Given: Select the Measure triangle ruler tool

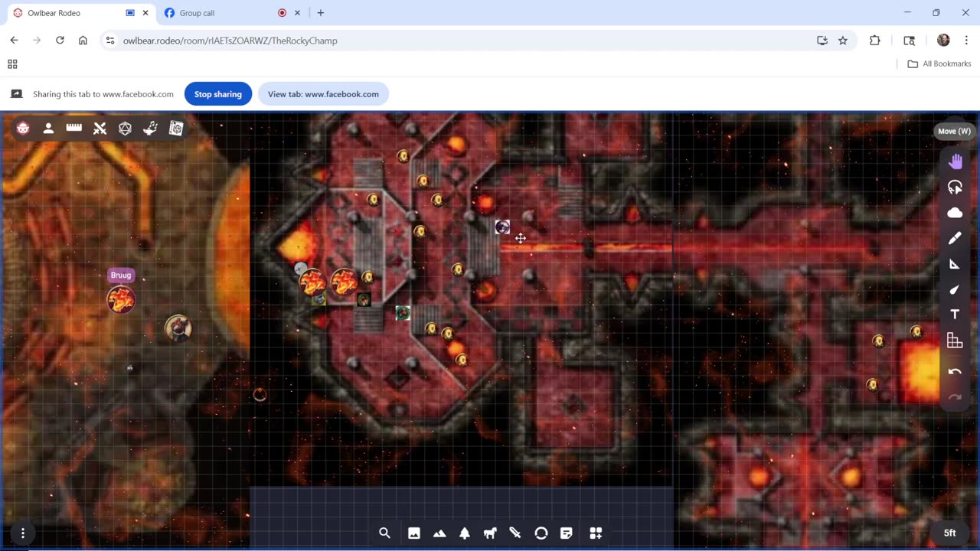Looking at the screenshot, I should (x=955, y=264).
